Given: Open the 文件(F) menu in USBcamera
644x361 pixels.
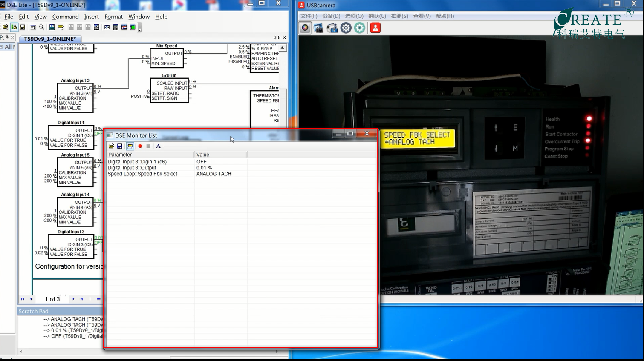Looking at the screenshot, I should [309, 16].
